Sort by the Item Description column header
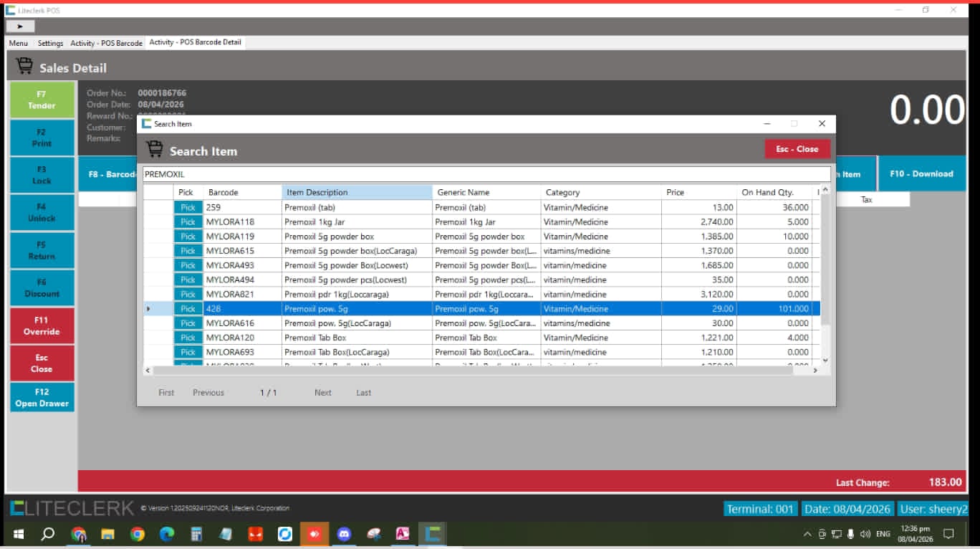The height and width of the screenshot is (549, 980). (x=357, y=192)
